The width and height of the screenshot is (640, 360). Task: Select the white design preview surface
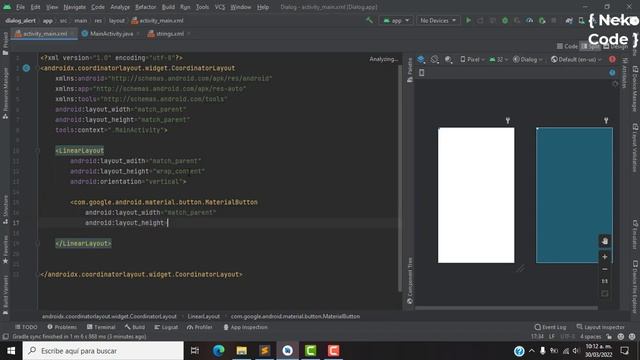click(476, 195)
